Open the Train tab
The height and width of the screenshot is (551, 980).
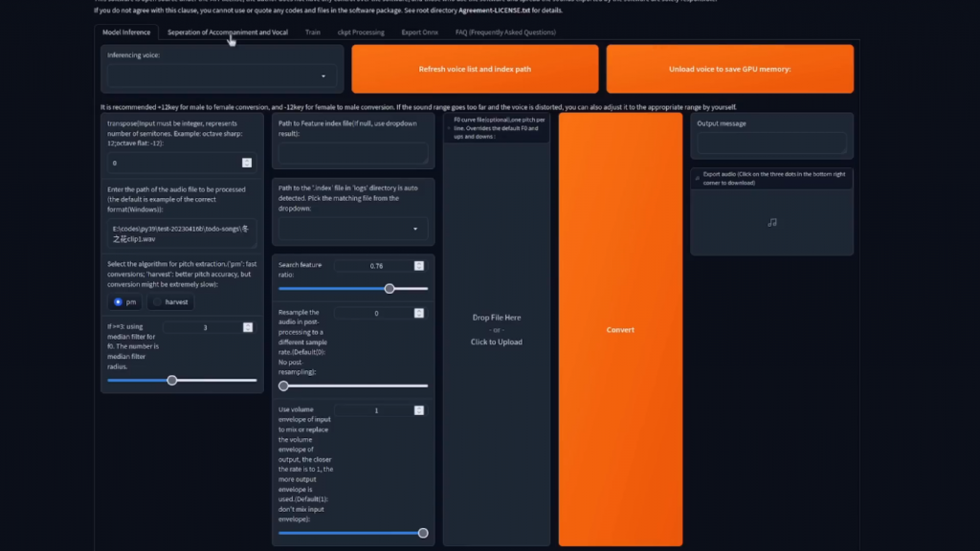point(313,32)
